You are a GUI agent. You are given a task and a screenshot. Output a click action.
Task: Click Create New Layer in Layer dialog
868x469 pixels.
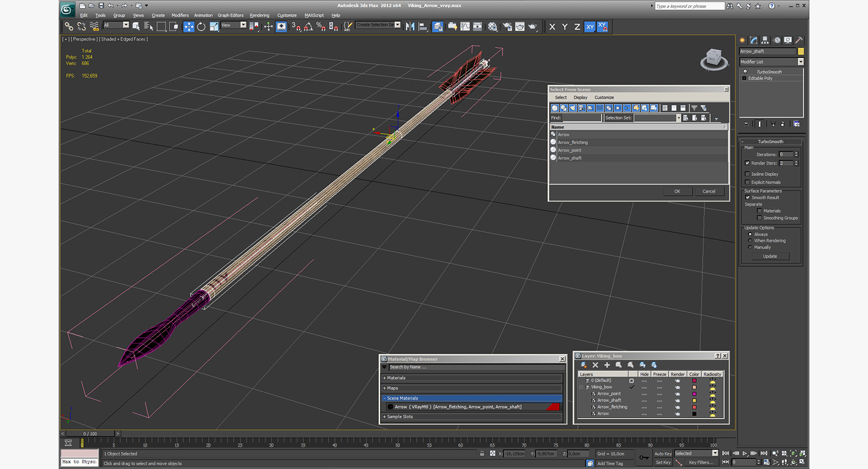click(584, 365)
